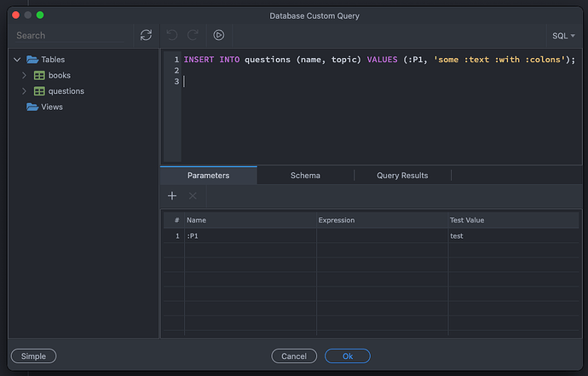Open the SQL language dropdown

(563, 36)
